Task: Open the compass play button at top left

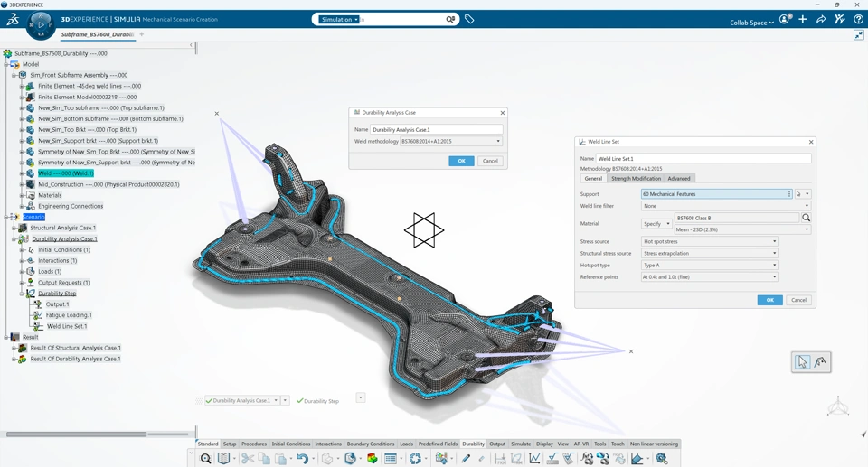Action: 41,25
